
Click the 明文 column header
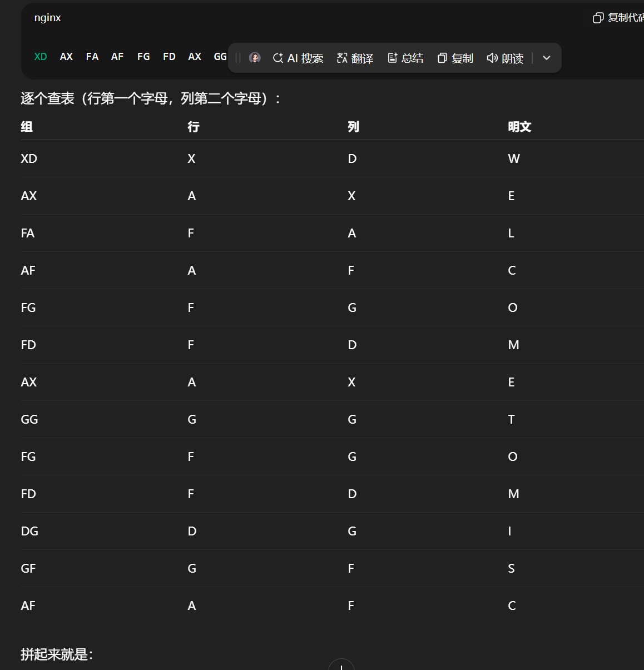click(519, 127)
